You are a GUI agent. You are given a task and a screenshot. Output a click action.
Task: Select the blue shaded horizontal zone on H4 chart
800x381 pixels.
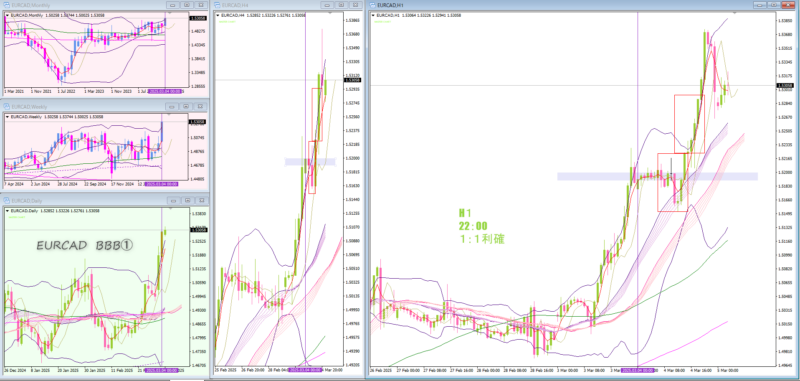click(x=310, y=162)
